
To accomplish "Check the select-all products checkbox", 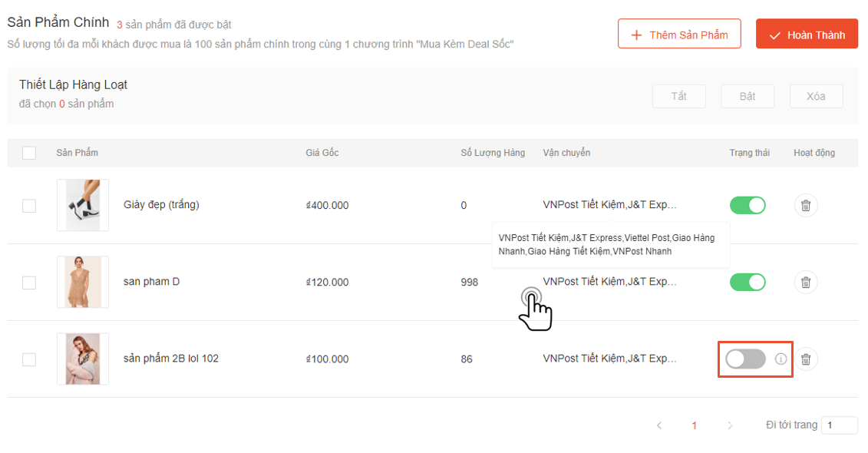I will point(29,153).
